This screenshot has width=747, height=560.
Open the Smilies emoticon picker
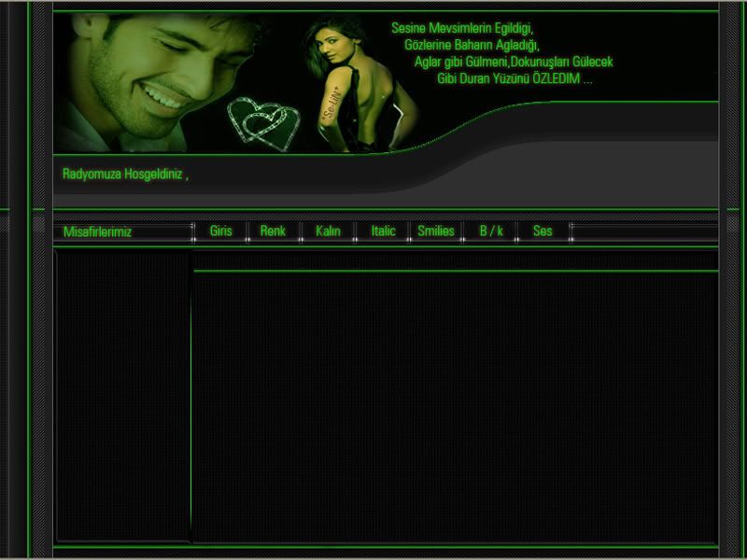coord(436,231)
